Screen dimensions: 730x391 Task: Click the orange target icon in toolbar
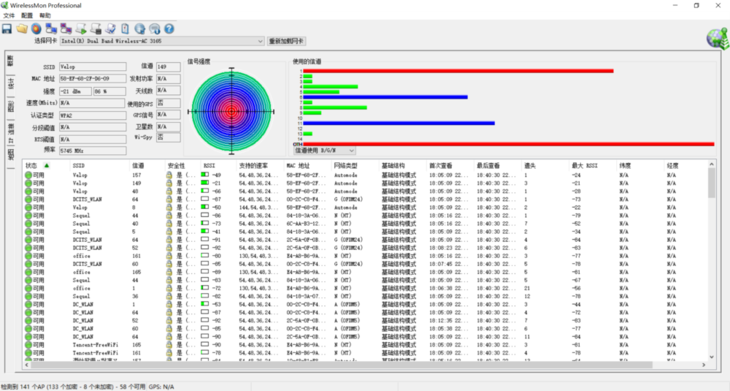36,29
